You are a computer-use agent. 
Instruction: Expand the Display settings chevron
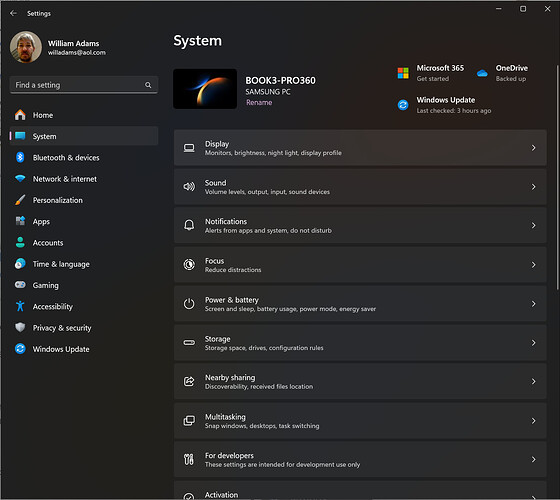533,148
